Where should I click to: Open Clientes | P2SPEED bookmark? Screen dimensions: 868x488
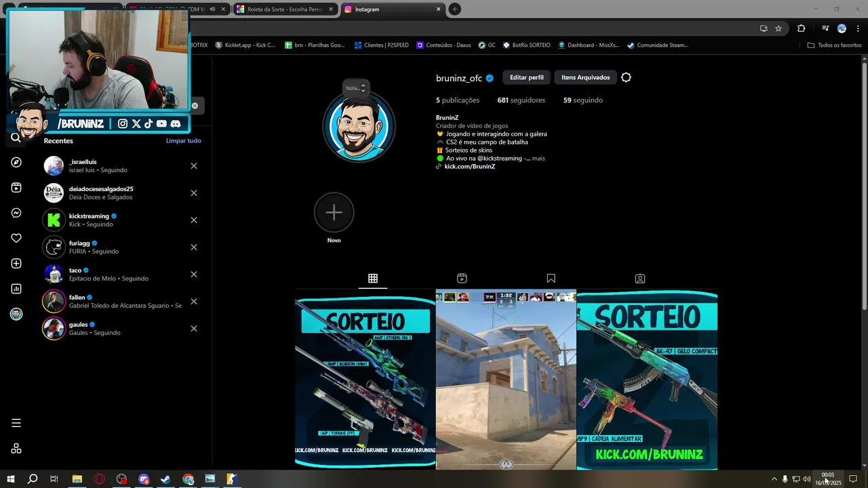point(382,45)
